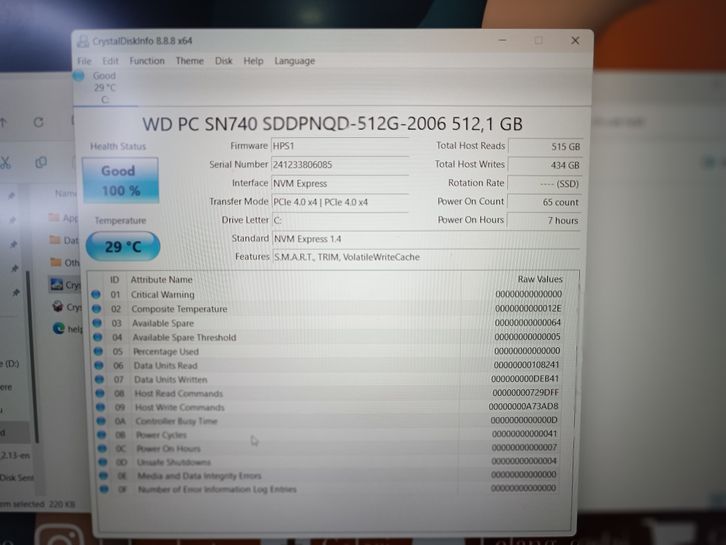Click the Transfer Mode field PCIe 4.0 x4
Viewport: 726px width, 545px height.
(339, 202)
